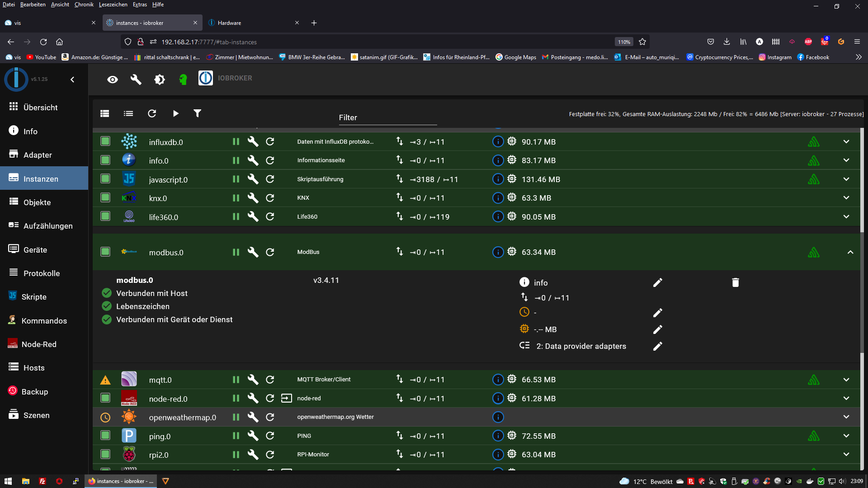Edit the modbus.0 info name pencil
868x488 pixels.
tap(657, 282)
